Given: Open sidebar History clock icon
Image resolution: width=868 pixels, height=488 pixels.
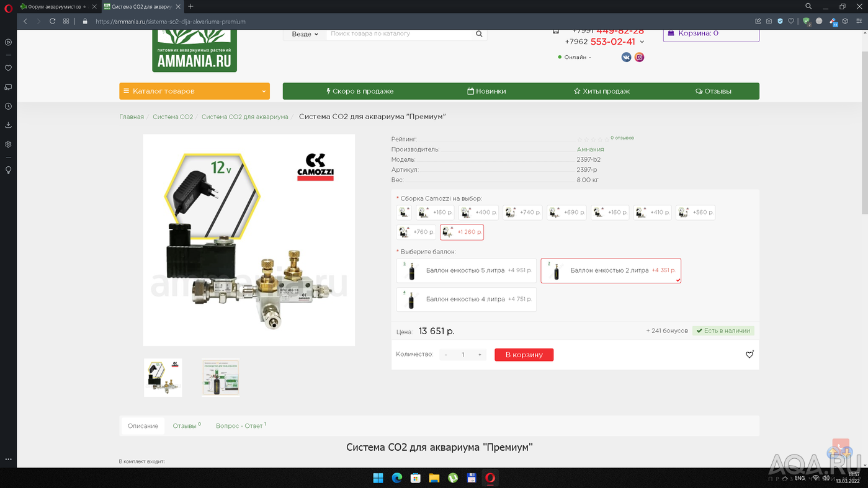Looking at the screenshot, I should pyautogui.click(x=8, y=106).
